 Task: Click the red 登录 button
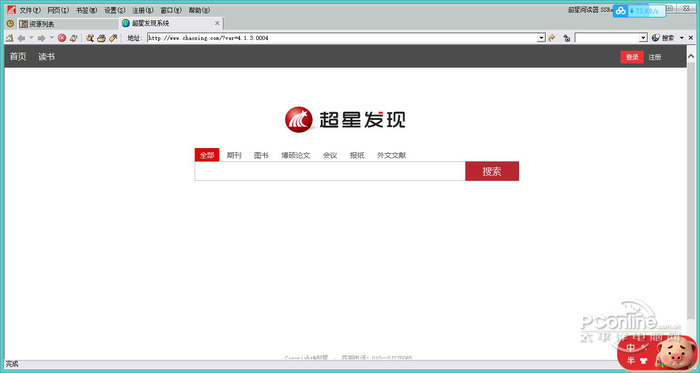[x=632, y=57]
